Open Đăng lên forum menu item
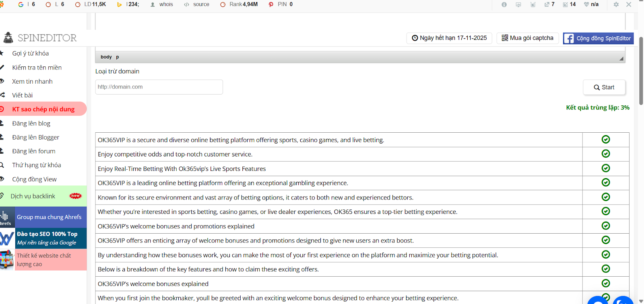Image resolution: width=644 pixels, height=304 pixels. pos(34,151)
